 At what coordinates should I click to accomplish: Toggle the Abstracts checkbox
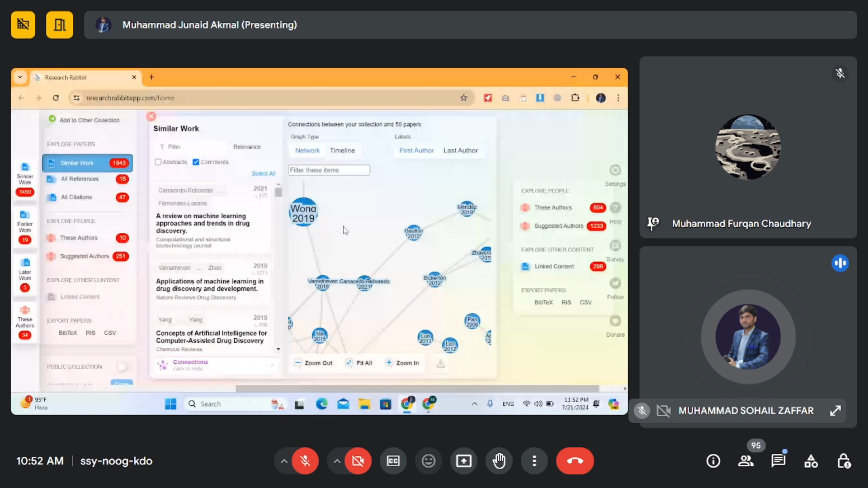158,162
